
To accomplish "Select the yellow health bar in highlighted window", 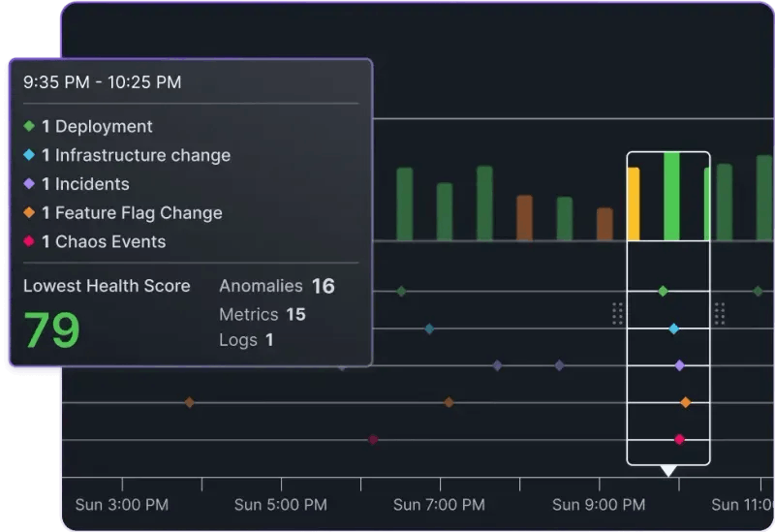I will click(x=634, y=204).
